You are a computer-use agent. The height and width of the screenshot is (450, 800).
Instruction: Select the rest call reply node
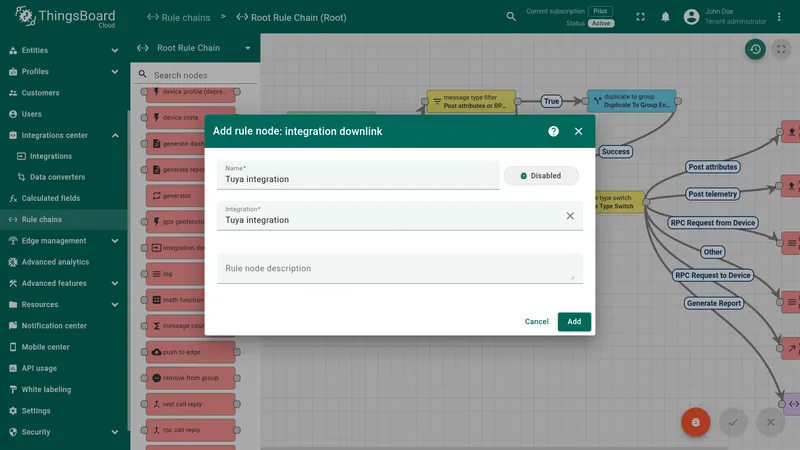(190, 404)
